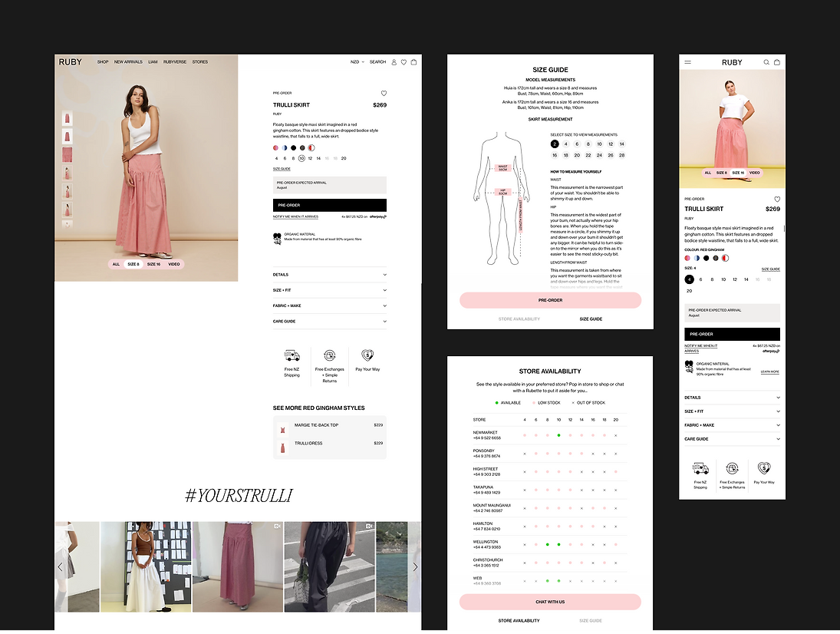The height and width of the screenshot is (634, 840).
Task: Click previous arrow in #YOURSTRULLI carousel
Action: (x=61, y=567)
